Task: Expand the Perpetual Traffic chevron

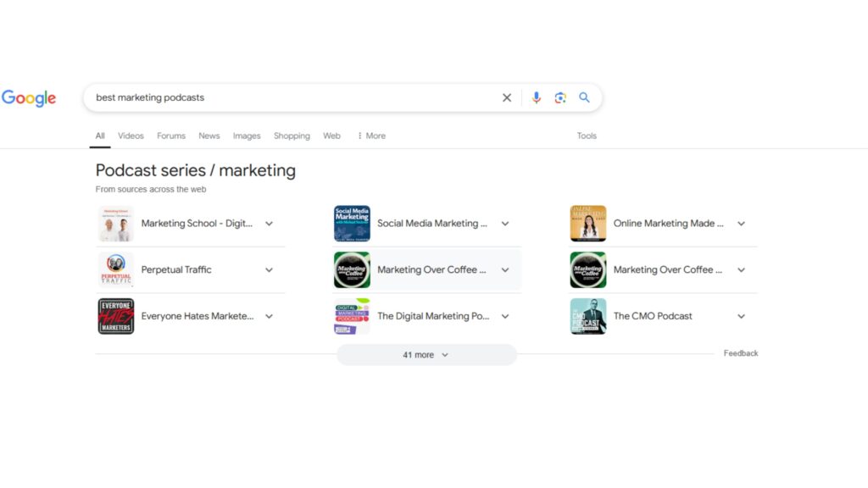Action: (269, 270)
